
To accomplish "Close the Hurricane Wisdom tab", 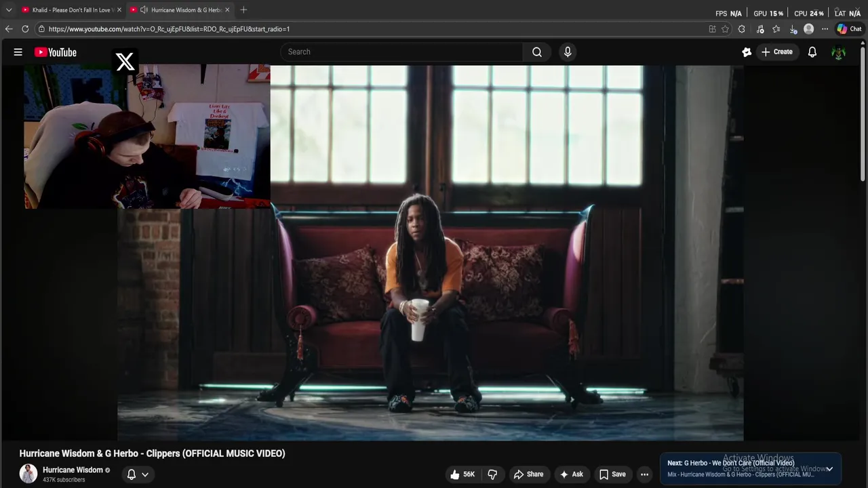I will 227,9.
